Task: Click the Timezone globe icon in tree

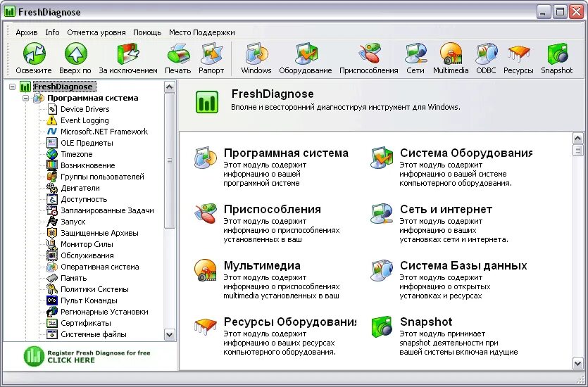Action: click(x=51, y=154)
